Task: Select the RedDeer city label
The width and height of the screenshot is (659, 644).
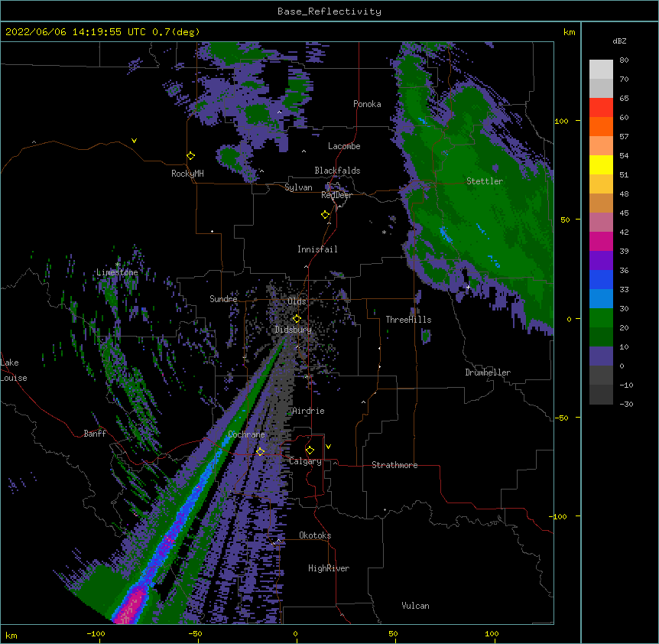Action: coord(336,195)
